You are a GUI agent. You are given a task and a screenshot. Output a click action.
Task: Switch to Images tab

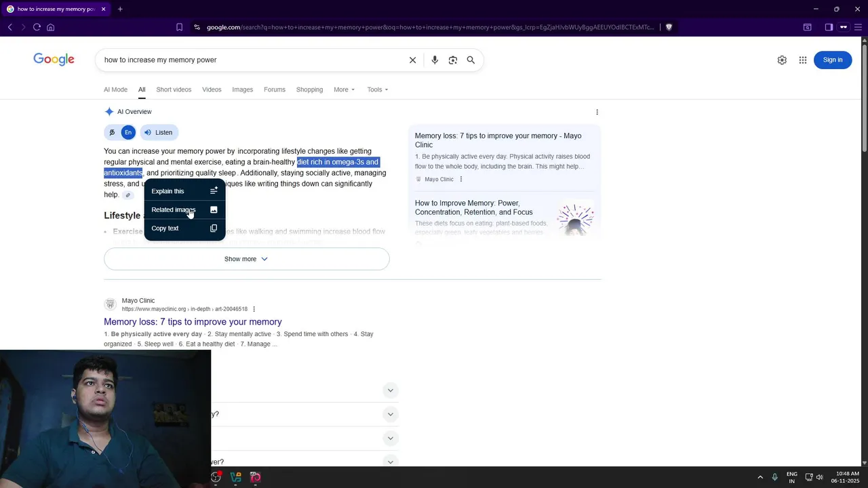click(242, 89)
